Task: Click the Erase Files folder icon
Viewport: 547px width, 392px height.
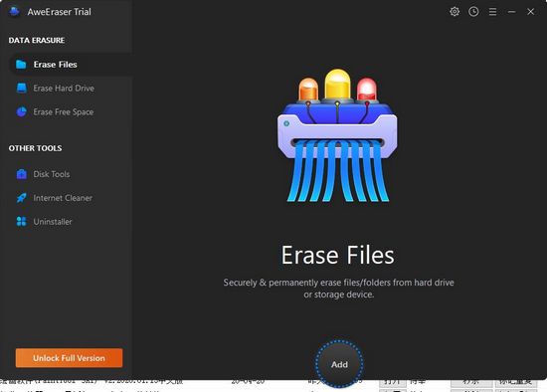Action: pyautogui.click(x=21, y=65)
